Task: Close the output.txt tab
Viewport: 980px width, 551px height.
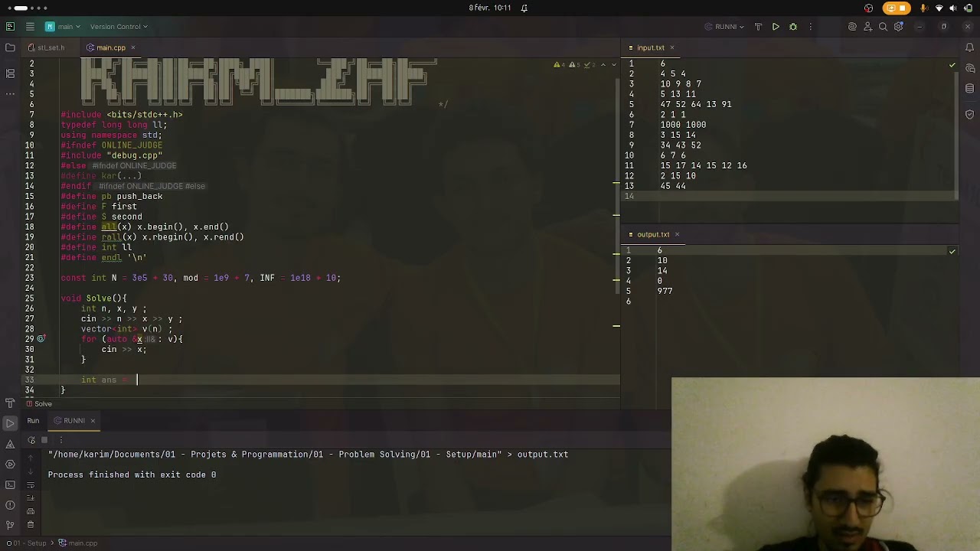Action: 677,234
